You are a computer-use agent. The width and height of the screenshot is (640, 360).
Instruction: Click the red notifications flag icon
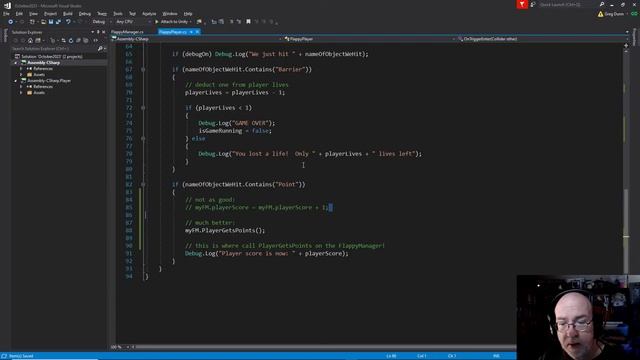pos(522,4)
